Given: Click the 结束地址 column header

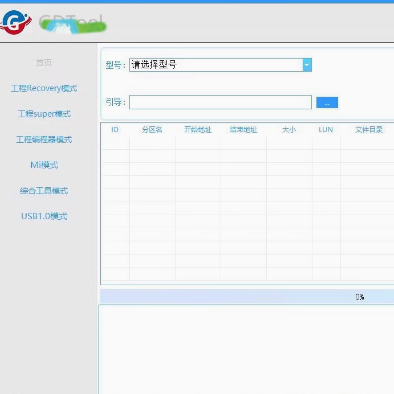Looking at the screenshot, I should [x=243, y=130].
